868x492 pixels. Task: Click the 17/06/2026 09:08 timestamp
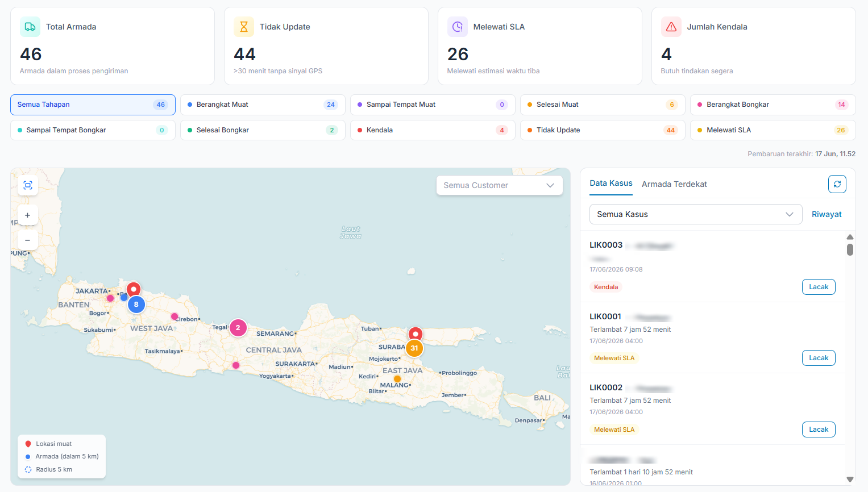coord(616,269)
